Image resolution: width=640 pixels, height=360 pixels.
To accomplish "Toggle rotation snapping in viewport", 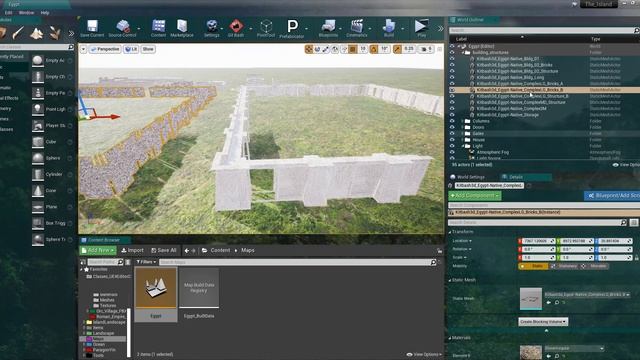I will (x=374, y=49).
